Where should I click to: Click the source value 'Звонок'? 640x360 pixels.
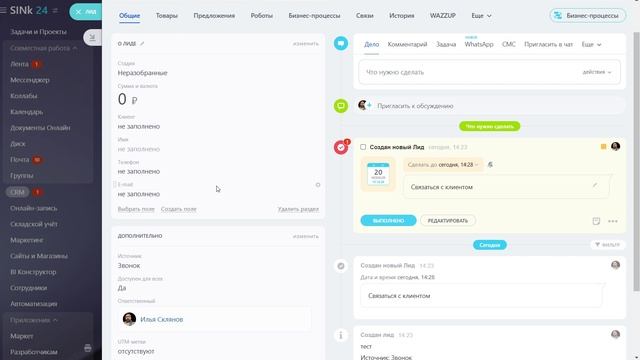(x=129, y=266)
